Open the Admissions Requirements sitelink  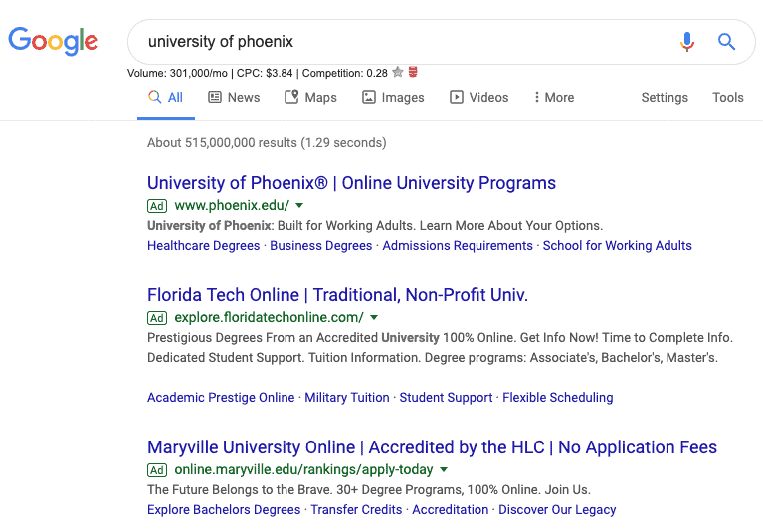(458, 245)
